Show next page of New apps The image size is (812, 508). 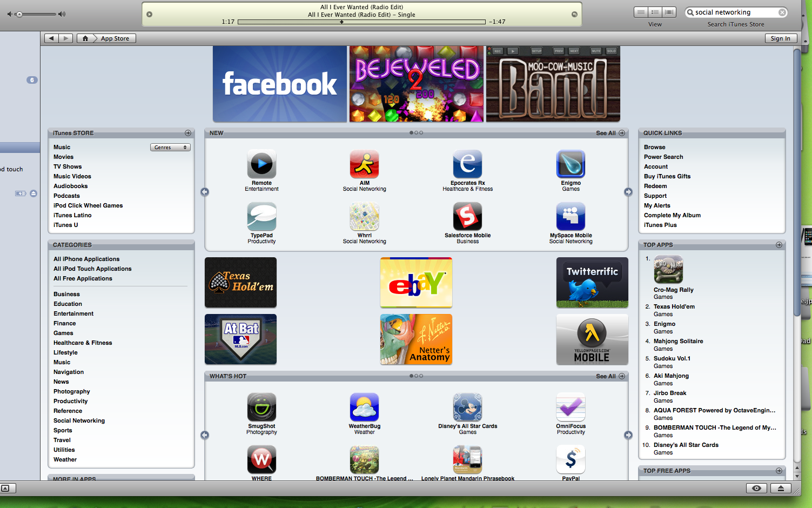(x=628, y=192)
